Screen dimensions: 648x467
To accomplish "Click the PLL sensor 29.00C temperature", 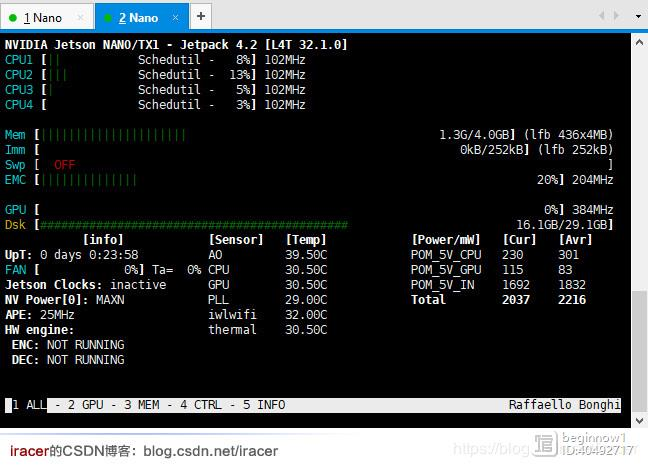I will [x=306, y=300].
